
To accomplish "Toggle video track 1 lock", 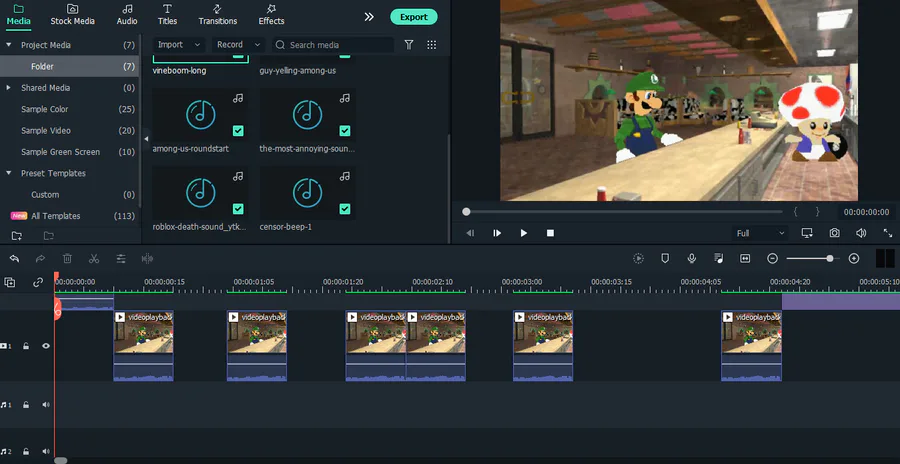I will [x=26, y=346].
